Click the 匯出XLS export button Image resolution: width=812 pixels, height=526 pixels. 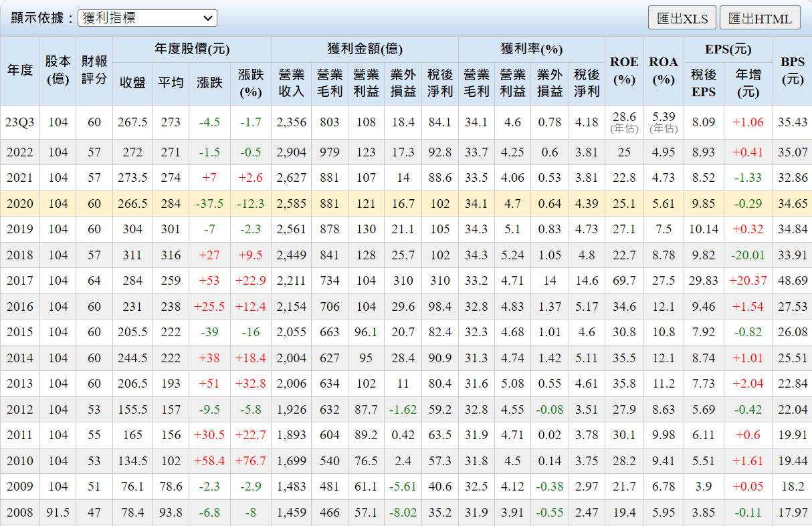coord(682,18)
